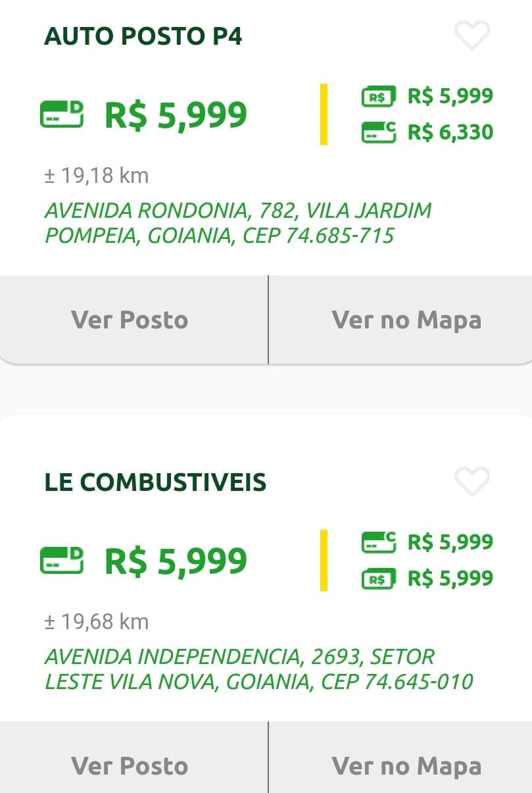Tap AUTO POSTO P4 main debit price R$ 5,999

(176, 115)
